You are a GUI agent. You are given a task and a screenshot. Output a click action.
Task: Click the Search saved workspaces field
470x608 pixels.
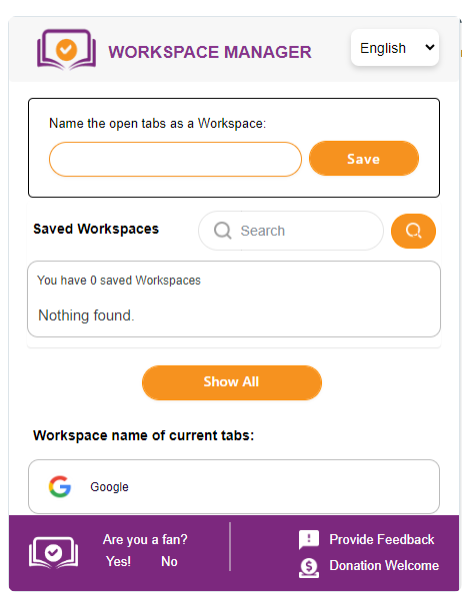point(291,231)
